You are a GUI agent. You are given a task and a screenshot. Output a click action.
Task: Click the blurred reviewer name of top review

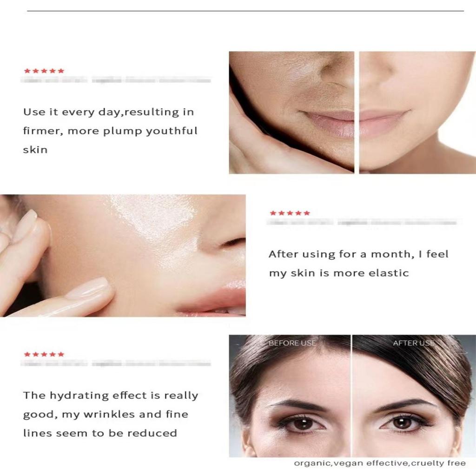[x=116, y=80]
